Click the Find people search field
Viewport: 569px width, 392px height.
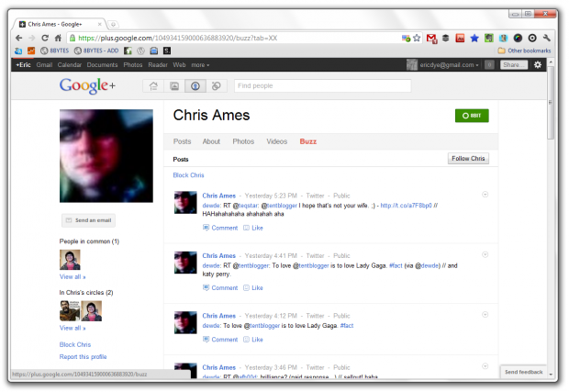click(x=323, y=86)
